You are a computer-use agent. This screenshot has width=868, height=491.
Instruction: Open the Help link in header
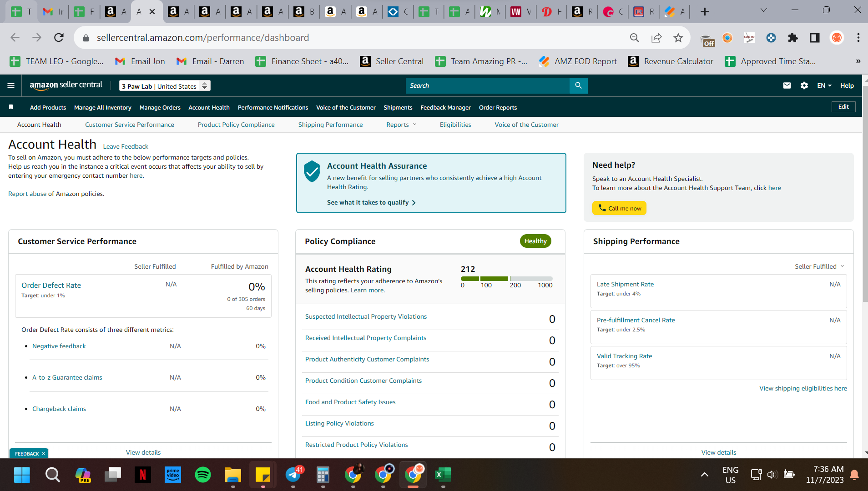(847, 85)
